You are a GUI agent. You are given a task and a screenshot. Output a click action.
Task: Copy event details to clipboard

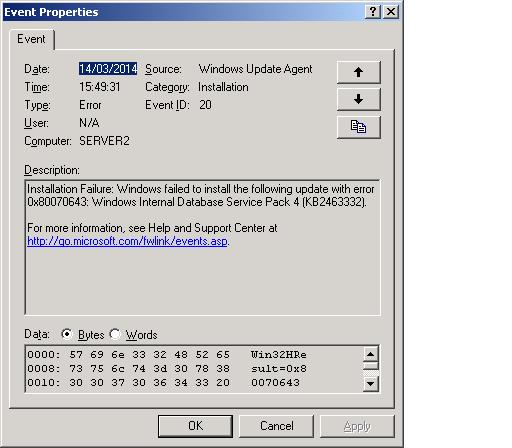[358, 127]
